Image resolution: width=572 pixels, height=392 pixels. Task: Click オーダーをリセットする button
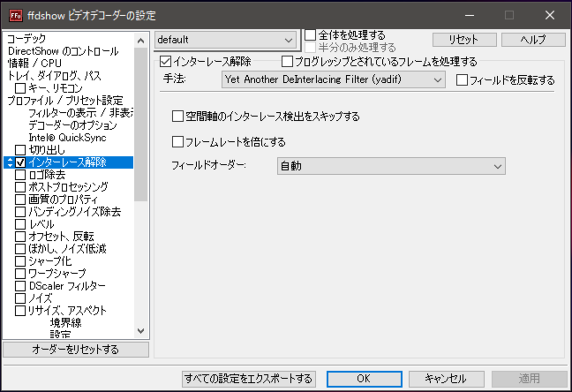pyautogui.click(x=76, y=350)
